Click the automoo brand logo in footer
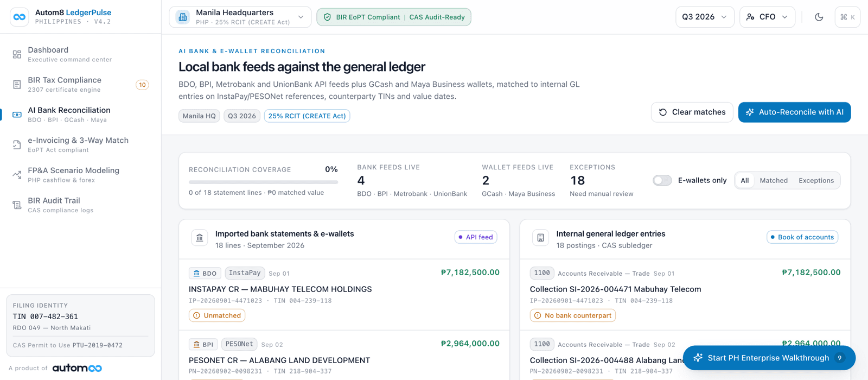 tap(77, 368)
